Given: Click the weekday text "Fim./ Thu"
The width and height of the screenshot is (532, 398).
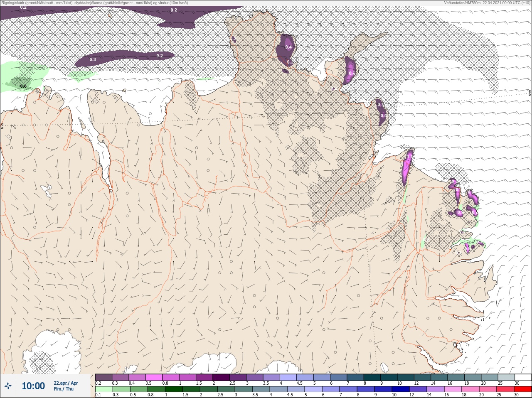Looking at the screenshot, I should 64,389.
